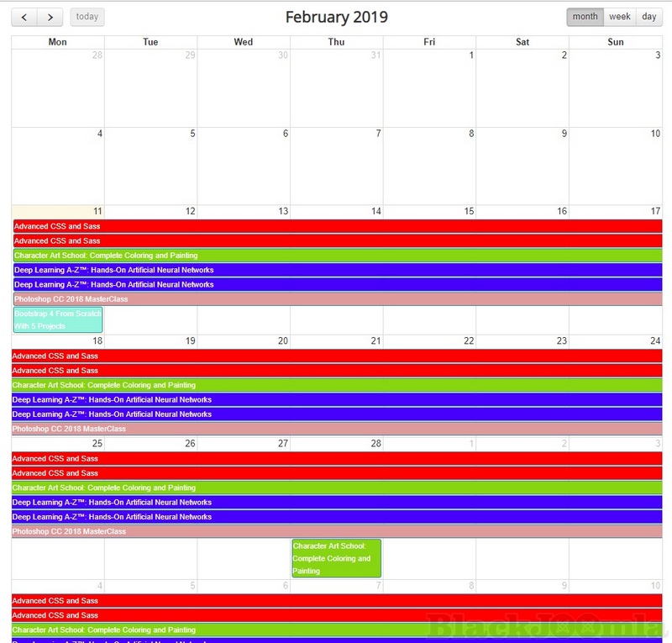Image resolution: width=672 pixels, height=643 pixels.
Task: Select the date number 1 under Friday
Action: [471, 55]
